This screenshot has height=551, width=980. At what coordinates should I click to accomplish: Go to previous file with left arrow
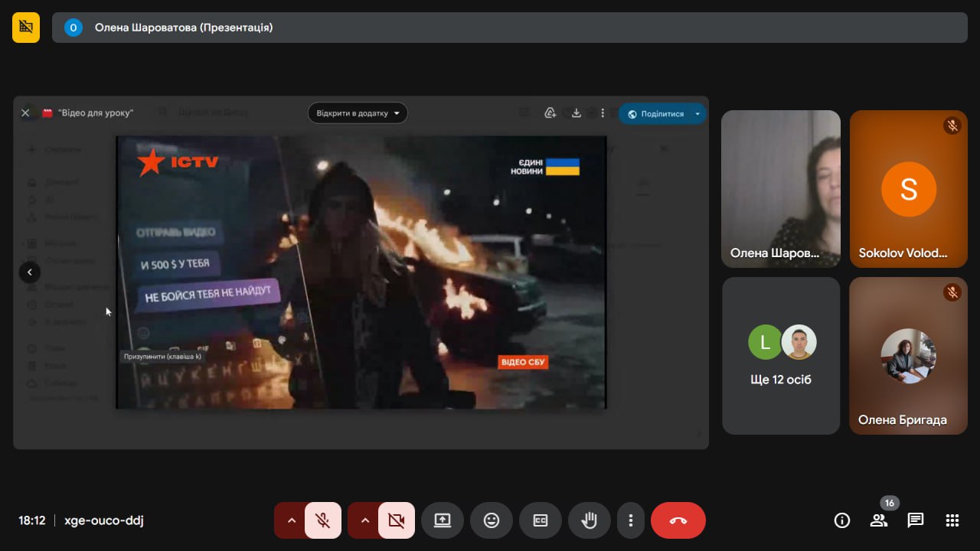30,272
